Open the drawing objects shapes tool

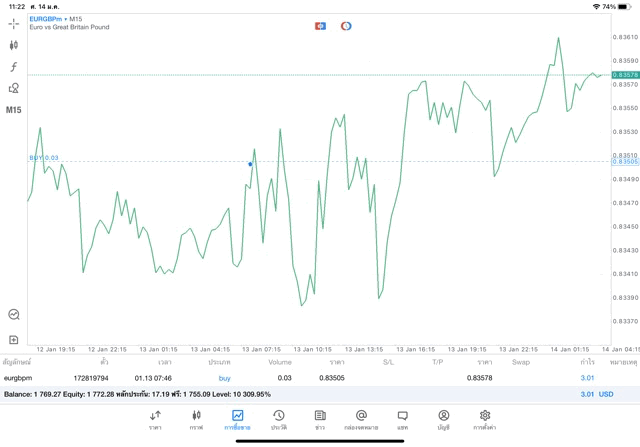tap(14, 88)
